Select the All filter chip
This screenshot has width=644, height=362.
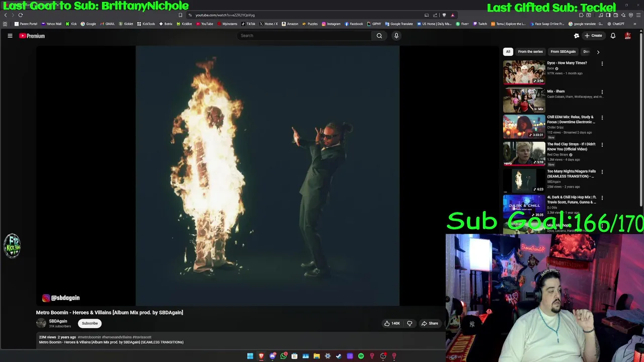pyautogui.click(x=508, y=51)
